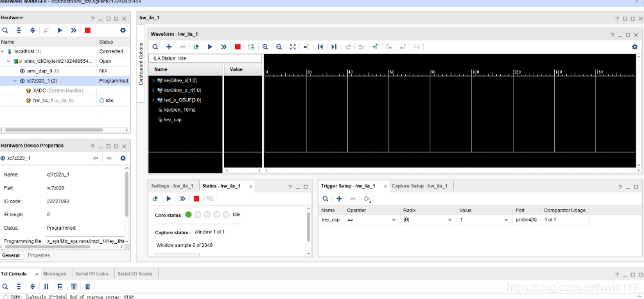The height and width of the screenshot is (299, 644).
Task: Click the Programming file input field
Action: click(x=85, y=241)
